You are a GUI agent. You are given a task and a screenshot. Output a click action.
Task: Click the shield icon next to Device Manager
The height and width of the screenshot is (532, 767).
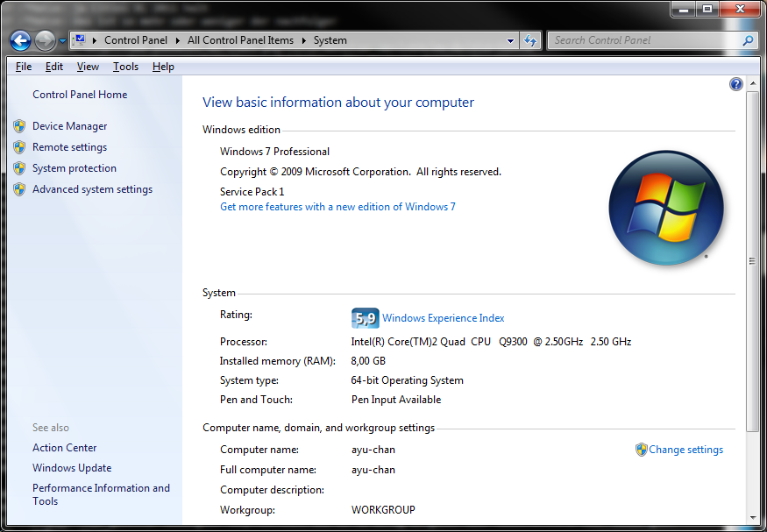point(19,126)
